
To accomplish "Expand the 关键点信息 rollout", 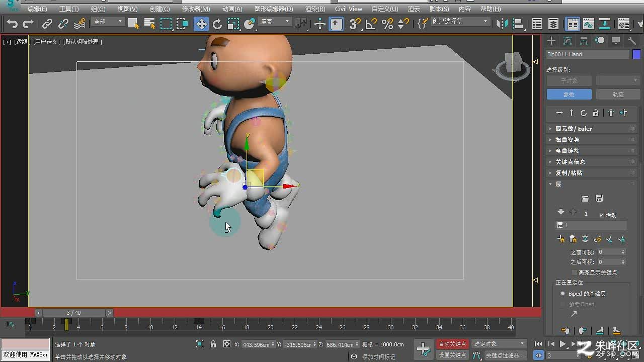I will [592, 162].
